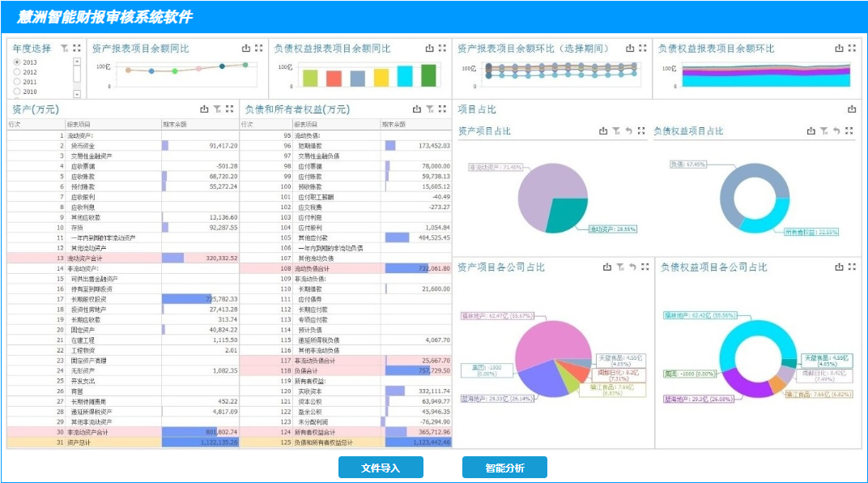Maximize the 负债权益报表项目余额同比 chart panel
The image size is (868, 483).
pos(442,49)
